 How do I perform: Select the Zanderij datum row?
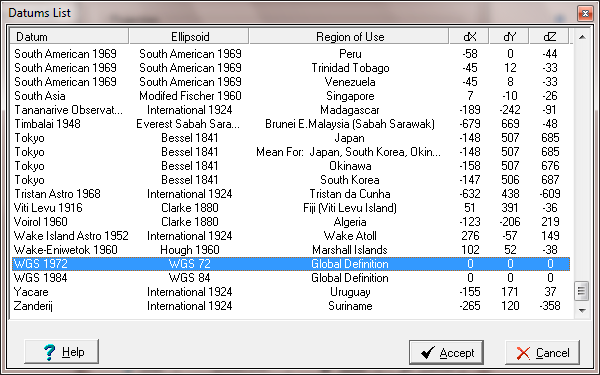pyautogui.click(x=291, y=306)
